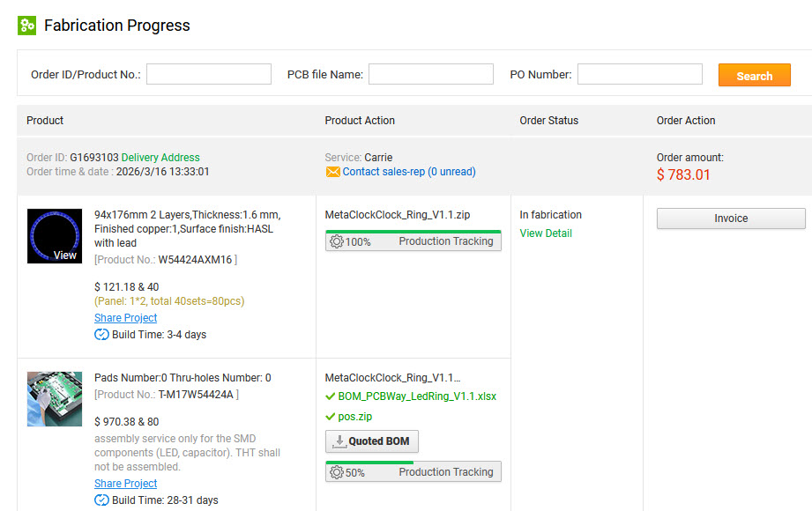Click gear icon in 100% Production Tracking
812x511 pixels.
click(337, 241)
